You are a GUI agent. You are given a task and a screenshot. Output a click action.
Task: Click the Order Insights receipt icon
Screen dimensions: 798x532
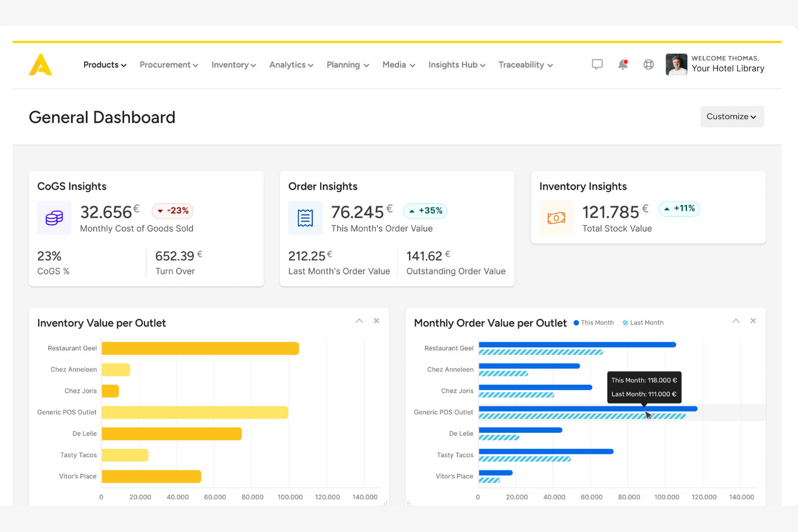click(x=305, y=218)
